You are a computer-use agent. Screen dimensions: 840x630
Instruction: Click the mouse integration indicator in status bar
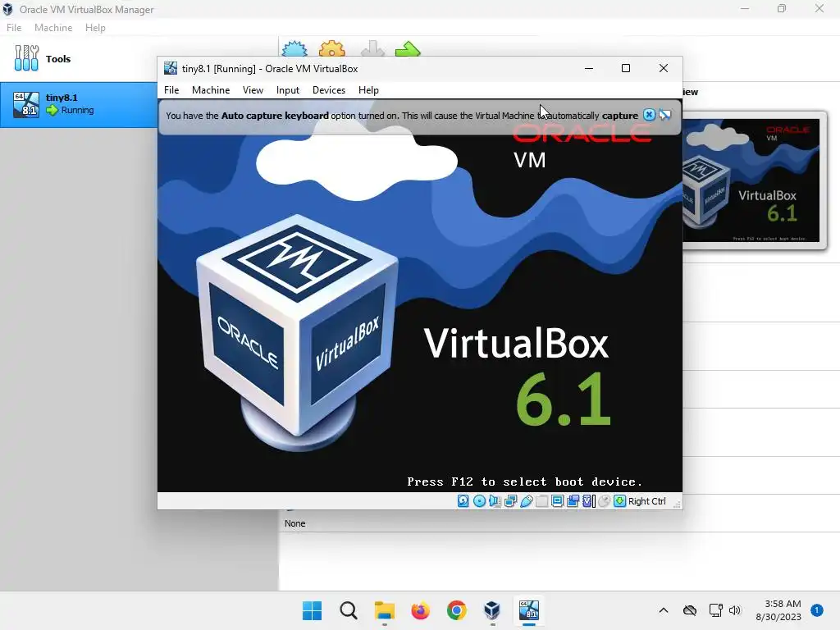pyautogui.click(x=604, y=501)
